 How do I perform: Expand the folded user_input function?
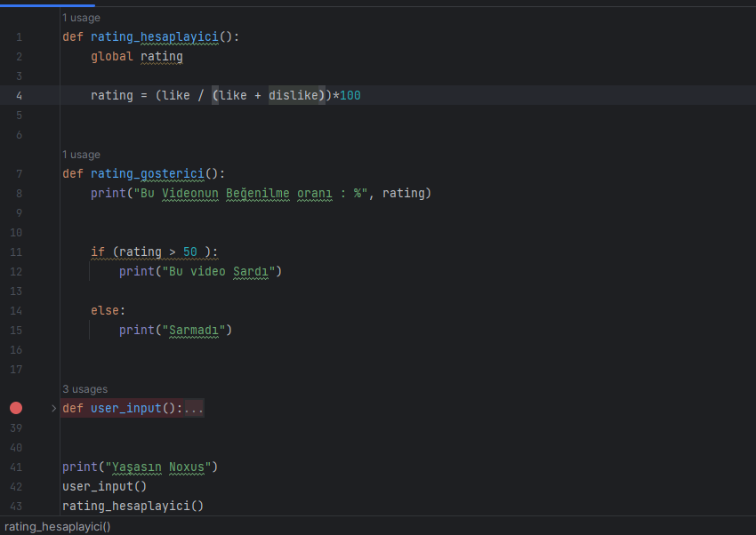click(x=53, y=408)
